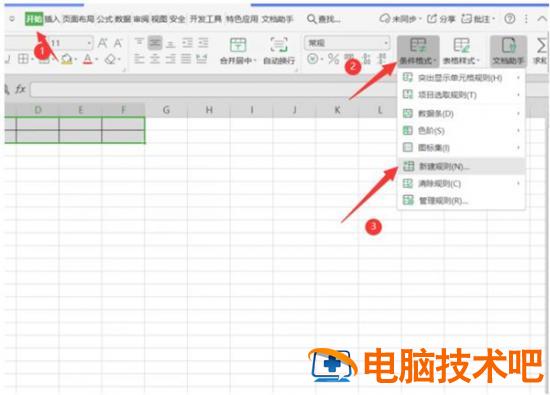550x395 pixels.
Task: Open the 色阶(S) color scale submenu
Action: click(461, 131)
